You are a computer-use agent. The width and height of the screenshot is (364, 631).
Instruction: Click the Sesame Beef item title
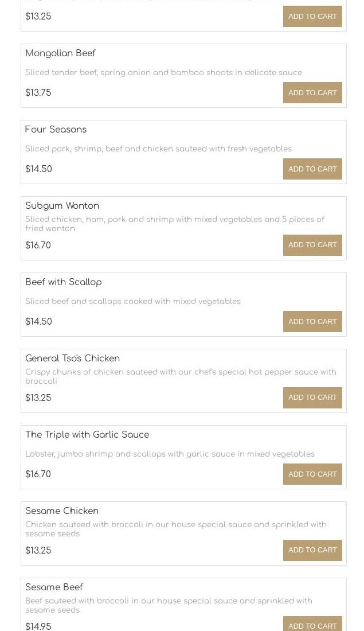pyautogui.click(x=54, y=587)
